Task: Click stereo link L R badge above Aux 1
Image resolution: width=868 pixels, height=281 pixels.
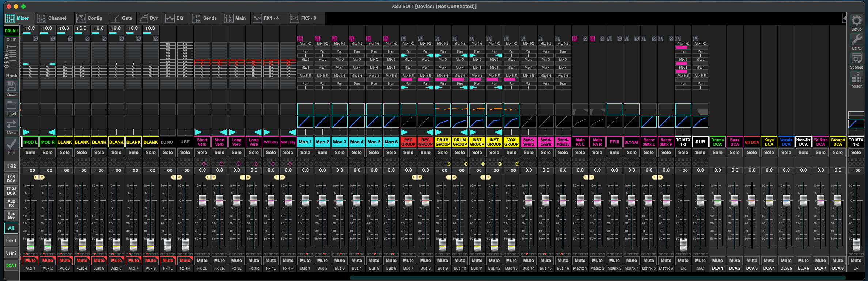Action: point(39,177)
